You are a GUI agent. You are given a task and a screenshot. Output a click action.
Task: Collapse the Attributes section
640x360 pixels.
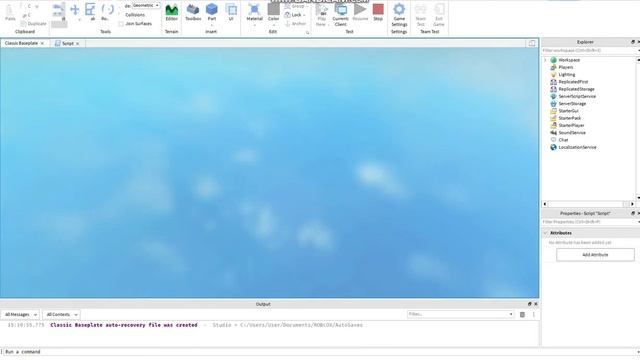[545, 233]
